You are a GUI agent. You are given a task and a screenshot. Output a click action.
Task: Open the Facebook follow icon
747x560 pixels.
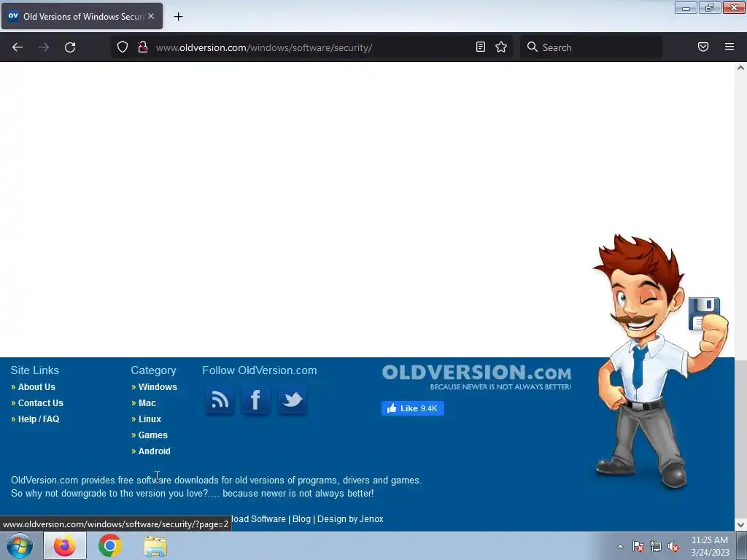tap(256, 400)
